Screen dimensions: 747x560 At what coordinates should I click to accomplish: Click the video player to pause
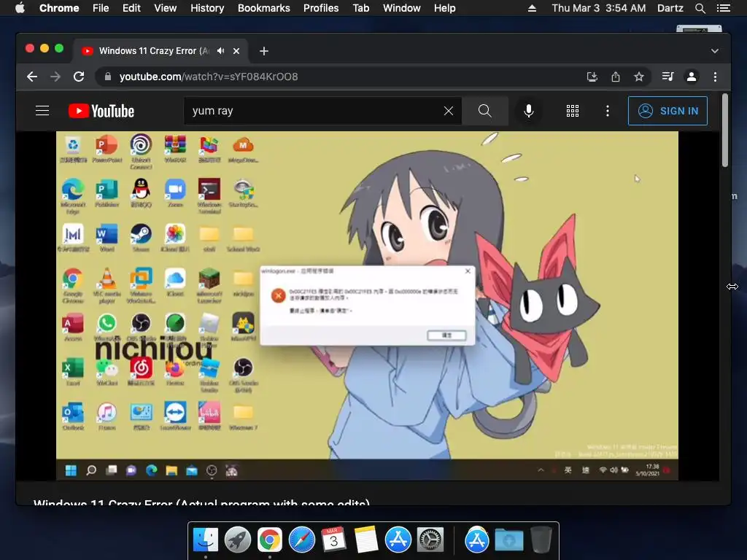367,306
